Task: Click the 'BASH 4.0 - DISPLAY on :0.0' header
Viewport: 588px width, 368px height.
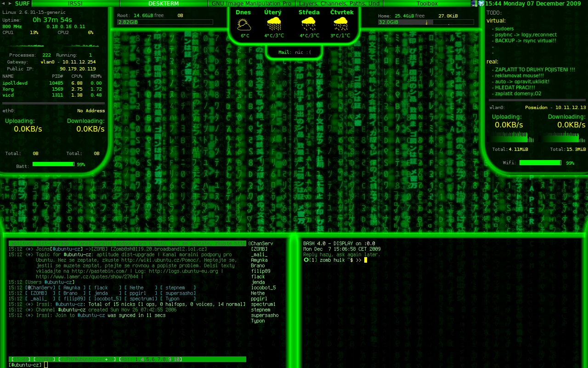Action: click(x=339, y=243)
